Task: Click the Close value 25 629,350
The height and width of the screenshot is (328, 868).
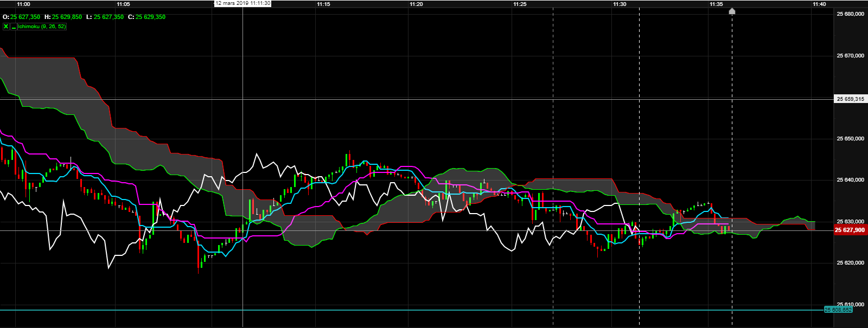Action: (x=150, y=17)
